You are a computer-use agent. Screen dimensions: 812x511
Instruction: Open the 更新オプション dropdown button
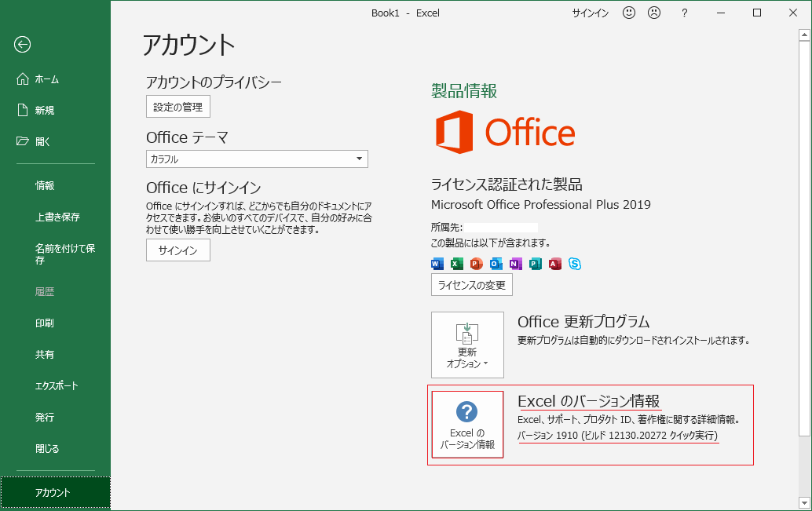[x=467, y=345]
